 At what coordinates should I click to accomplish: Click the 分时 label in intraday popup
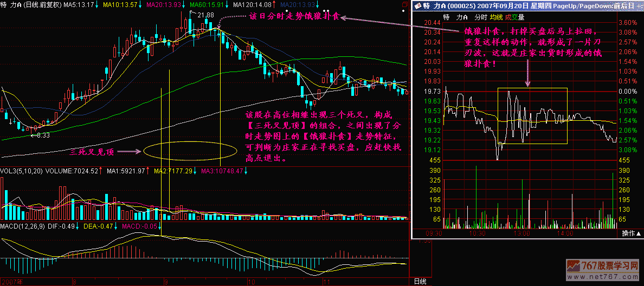(x=480, y=17)
